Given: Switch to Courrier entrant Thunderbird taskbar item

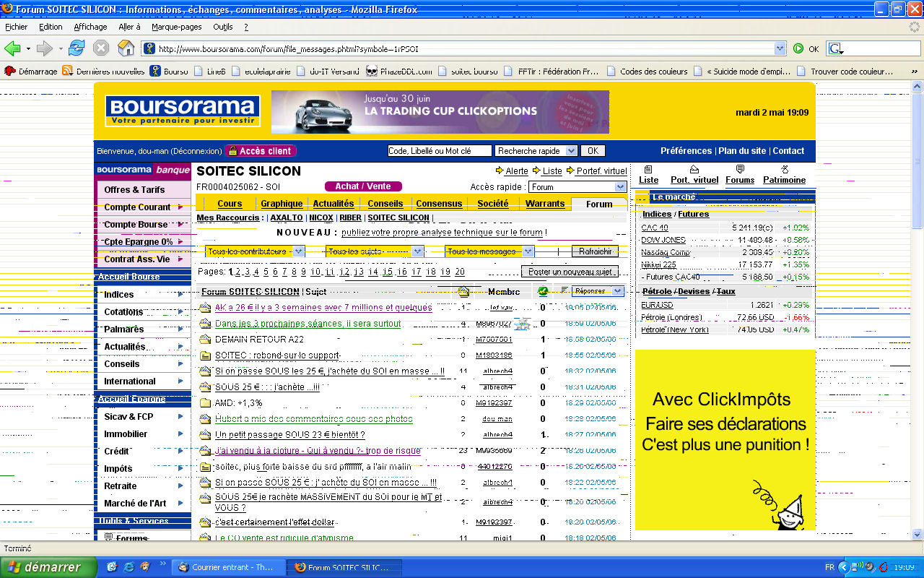Looking at the screenshot, I should pyautogui.click(x=227, y=567).
